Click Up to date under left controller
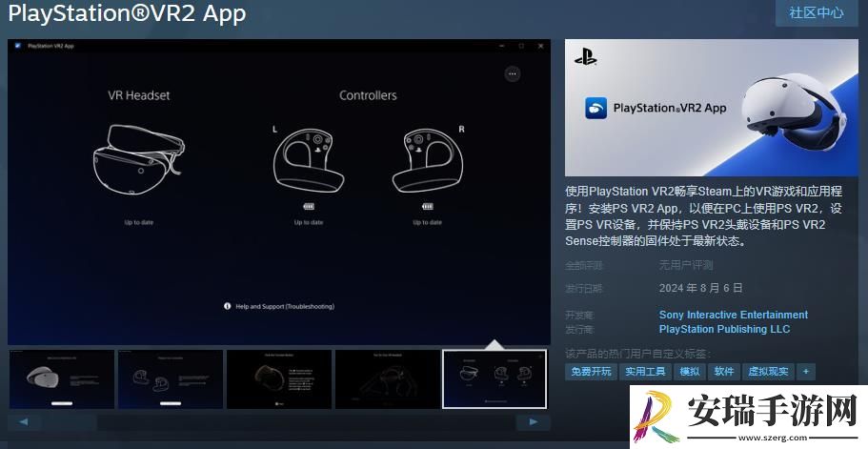The height and width of the screenshot is (449, 868). coord(309,222)
